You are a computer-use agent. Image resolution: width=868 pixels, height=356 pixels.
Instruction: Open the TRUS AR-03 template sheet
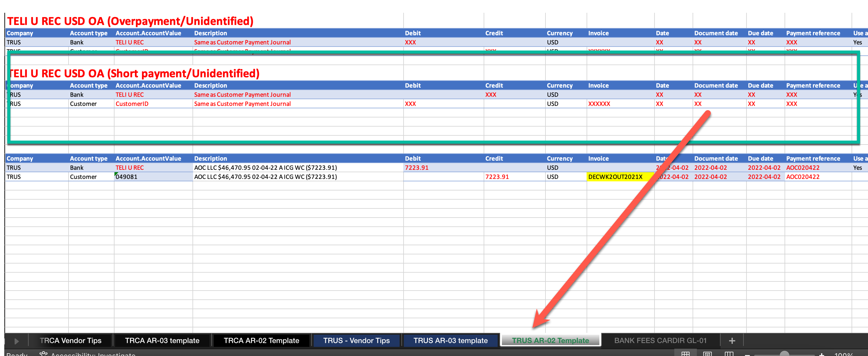click(x=450, y=340)
